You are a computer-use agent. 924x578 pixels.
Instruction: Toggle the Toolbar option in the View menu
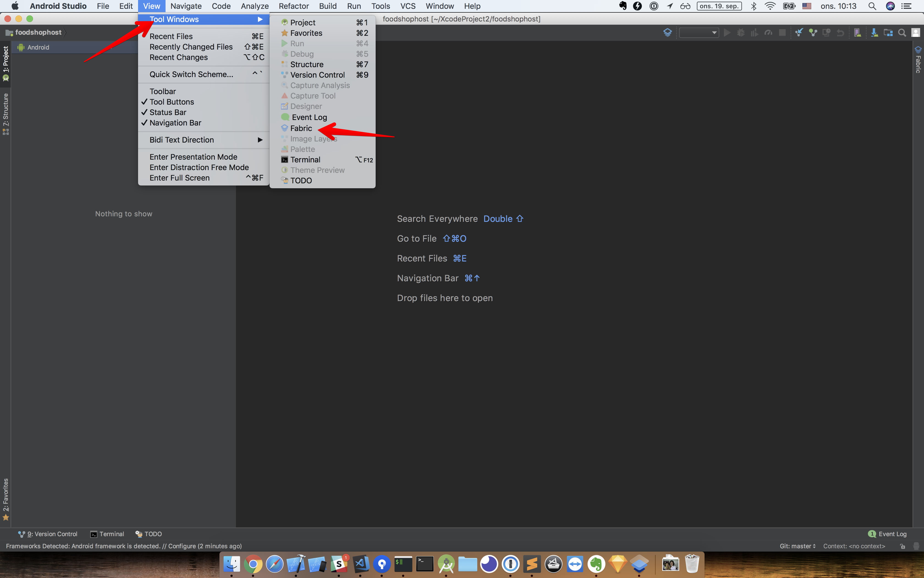pyautogui.click(x=203, y=91)
